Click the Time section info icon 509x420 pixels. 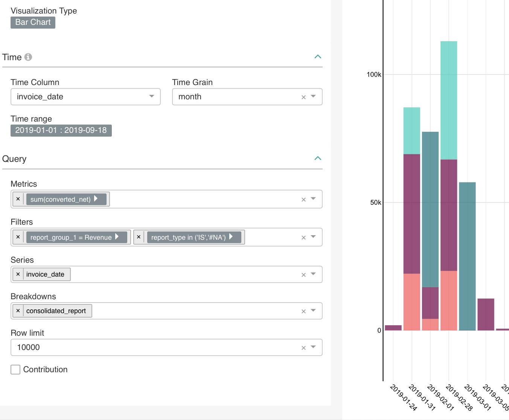pyautogui.click(x=28, y=57)
